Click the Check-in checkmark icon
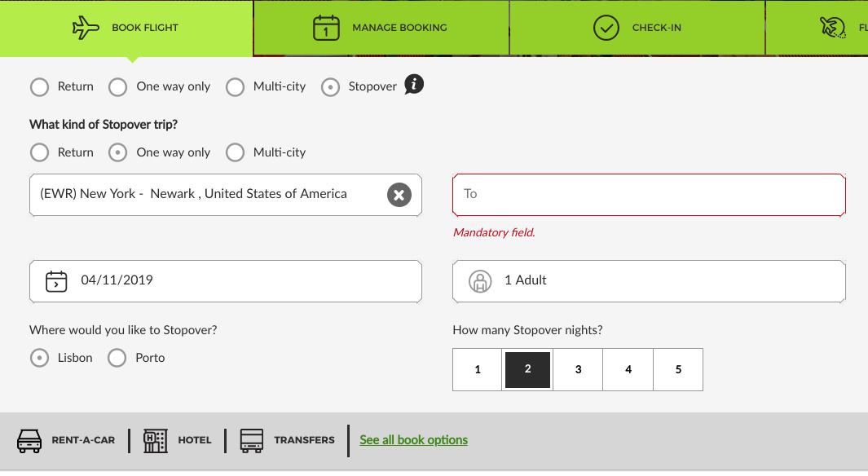Image resolution: width=868 pixels, height=476 pixels. (x=606, y=28)
